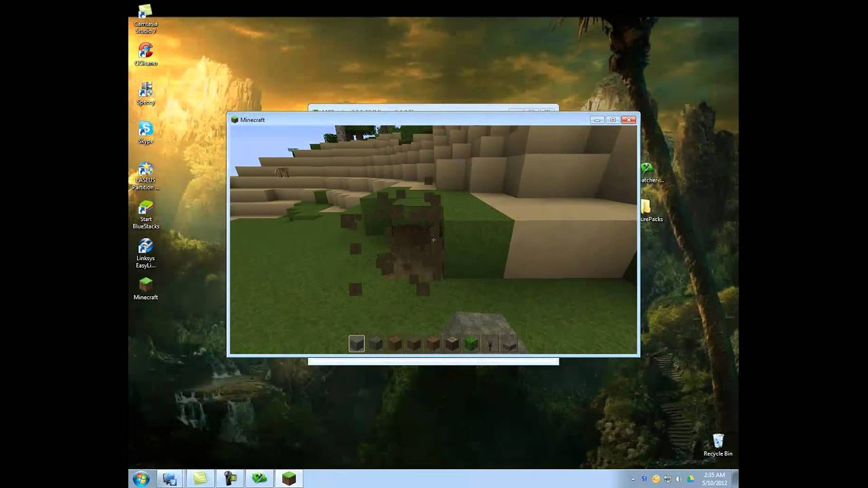Viewport: 868px width, 488px height.
Task: Click the Minecraft title bar grass icon
Action: click(235, 120)
